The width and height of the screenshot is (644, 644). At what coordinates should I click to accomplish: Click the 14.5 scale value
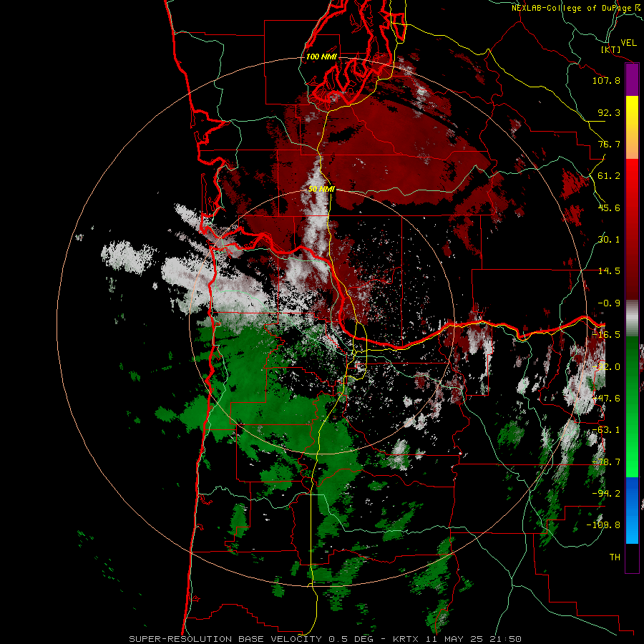tap(609, 271)
